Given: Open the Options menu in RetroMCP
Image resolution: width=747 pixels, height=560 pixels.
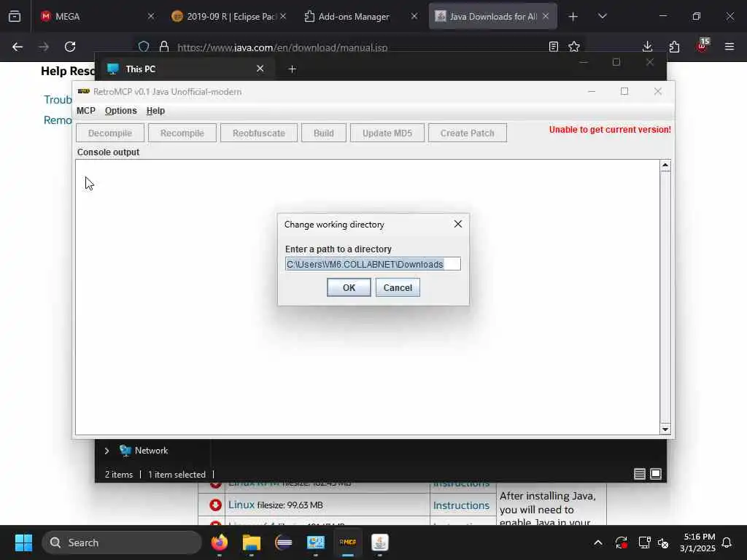Looking at the screenshot, I should point(120,111).
